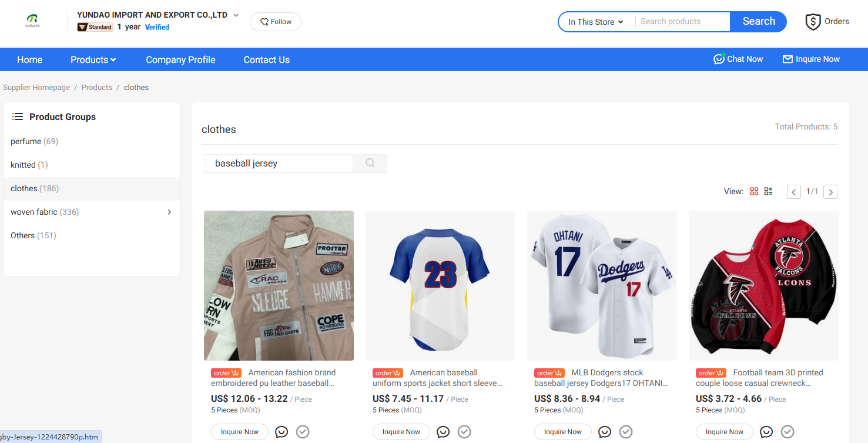The image size is (868, 443).
Task: Toggle selection on the Falcons crewneck product
Action: point(787,431)
